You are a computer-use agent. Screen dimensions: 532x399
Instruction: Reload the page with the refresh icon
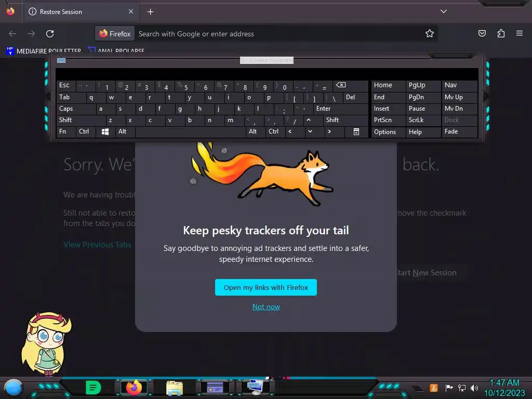50,34
